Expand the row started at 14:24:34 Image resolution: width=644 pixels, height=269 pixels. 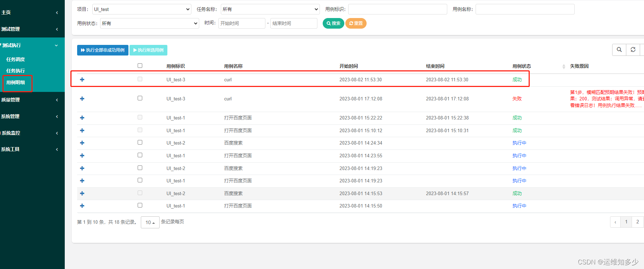tap(82, 143)
